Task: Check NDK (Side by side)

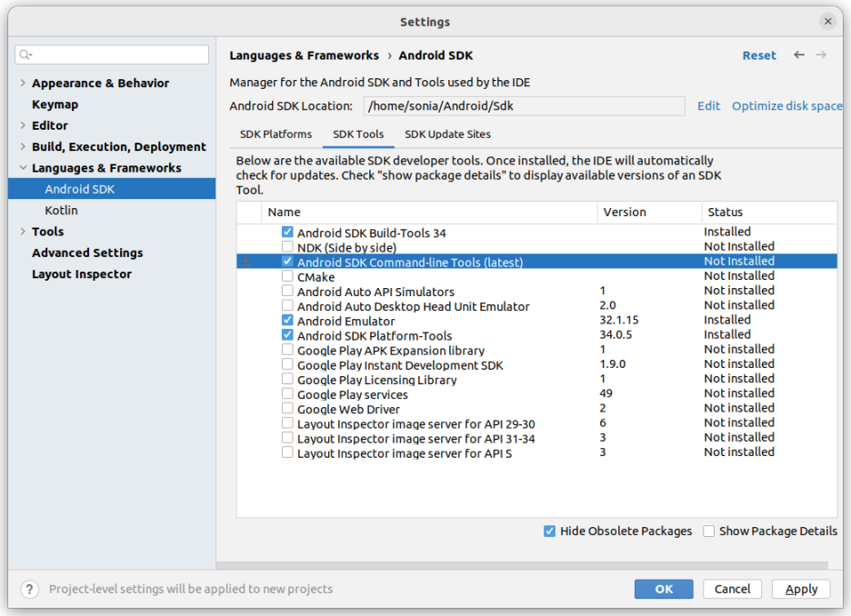Action: [287, 247]
